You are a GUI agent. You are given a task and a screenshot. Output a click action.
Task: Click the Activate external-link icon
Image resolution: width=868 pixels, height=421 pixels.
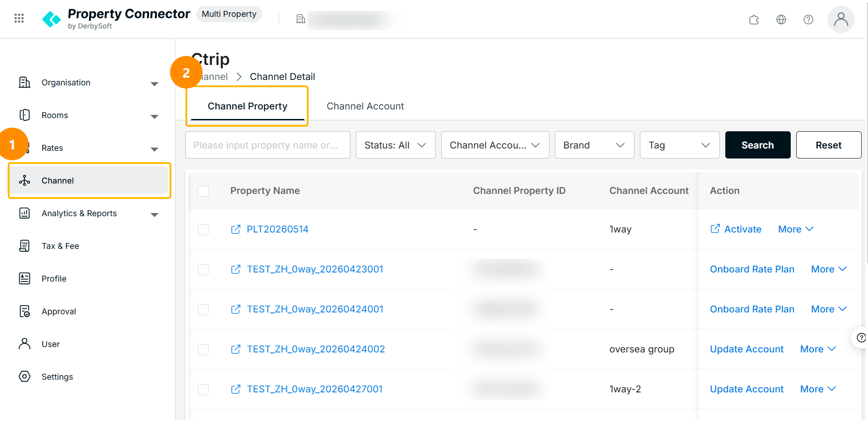pyautogui.click(x=715, y=228)
